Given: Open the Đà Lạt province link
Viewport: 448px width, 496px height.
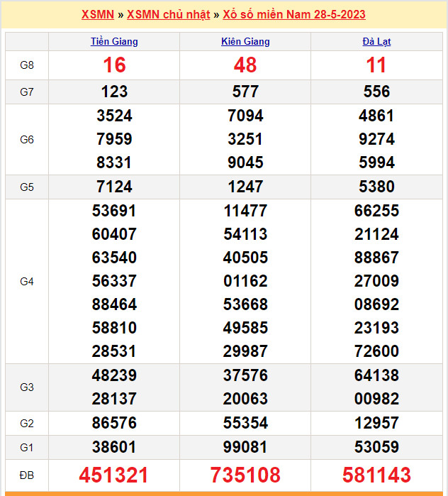Looking at the screenshot, I should pos(376,42).
